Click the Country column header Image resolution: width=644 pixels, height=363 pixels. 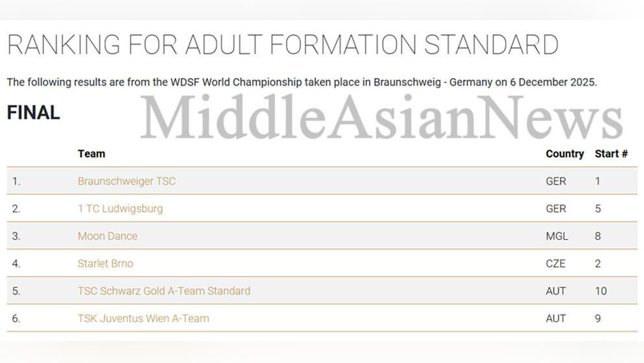click(564, 154)
